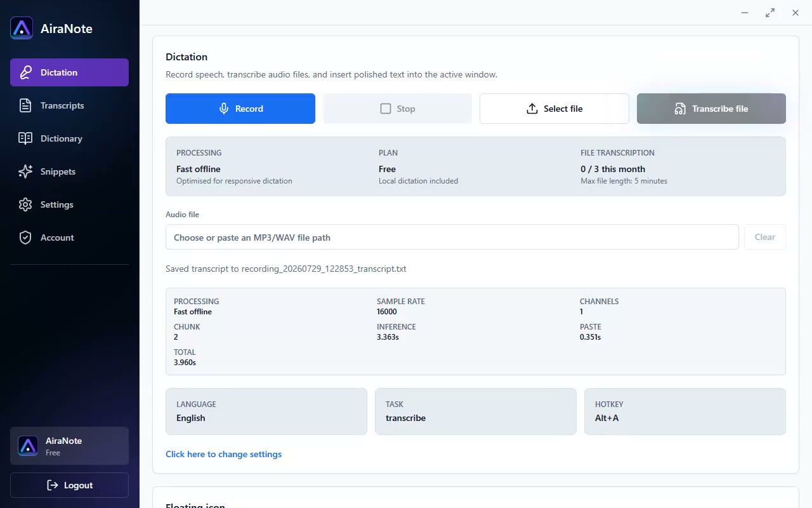Choose an audio file via Select file
This screenshot has width=812, height=508.
click(x=554, y=109)
